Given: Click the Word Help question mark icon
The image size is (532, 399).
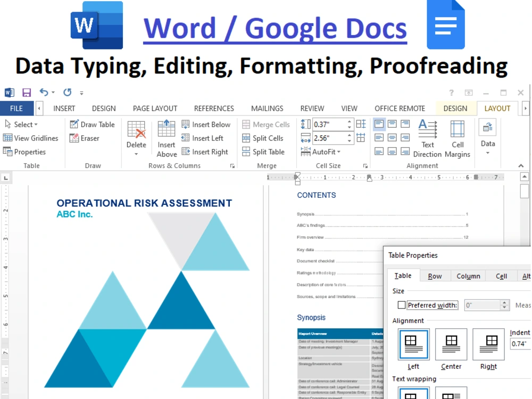Looking at the screenshot, I should pos(451,93).
